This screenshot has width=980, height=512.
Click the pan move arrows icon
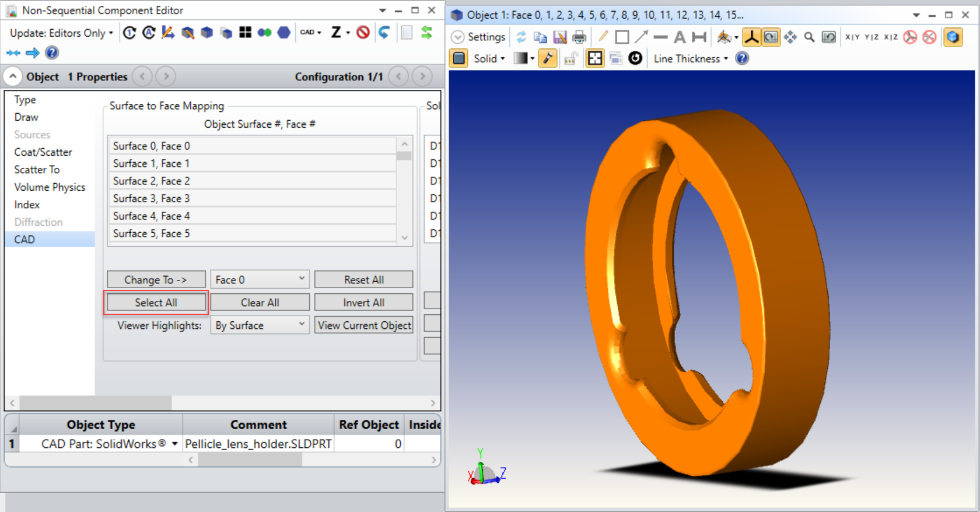(x=790, y=37)
